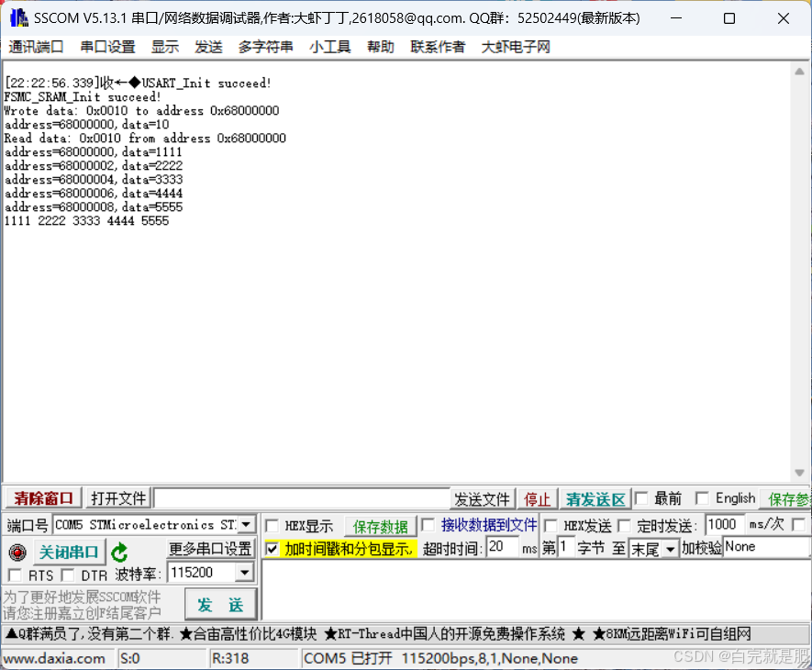Click the 关闭串口 button
The image size is (812, 670).
pos(69,552)
